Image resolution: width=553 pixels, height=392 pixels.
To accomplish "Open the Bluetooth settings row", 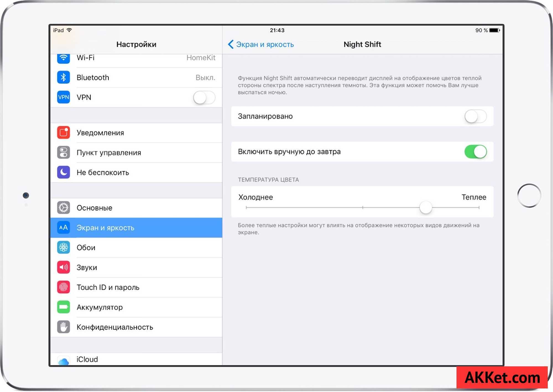I will point(136,78).
